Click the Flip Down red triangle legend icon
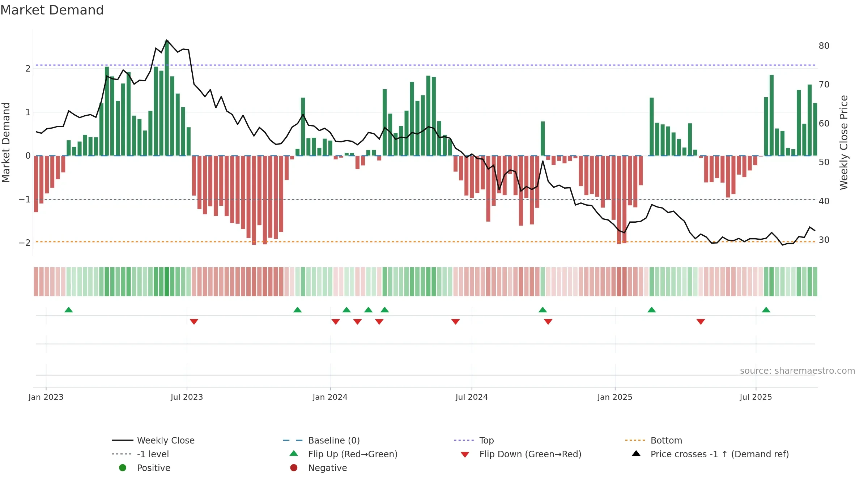The height and width of the screenshot is (488, 868). pyautogui.click(x=465, y=455)
